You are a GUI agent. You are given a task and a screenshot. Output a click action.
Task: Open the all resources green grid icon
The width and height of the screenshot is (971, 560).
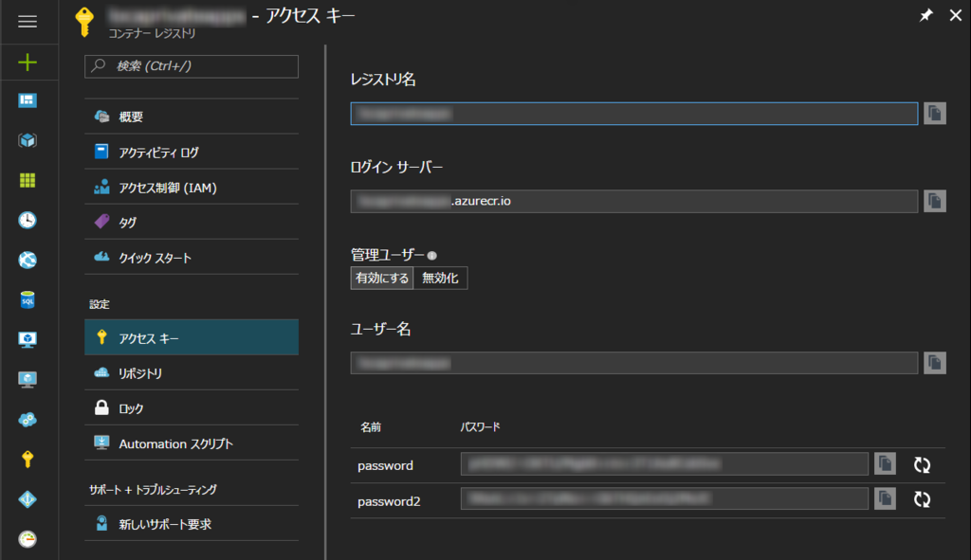point(27,180)
